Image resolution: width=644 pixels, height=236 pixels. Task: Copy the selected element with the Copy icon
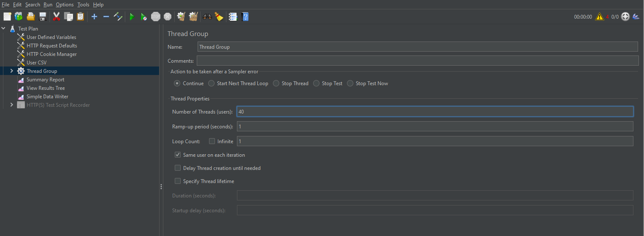tap(69, 17)
